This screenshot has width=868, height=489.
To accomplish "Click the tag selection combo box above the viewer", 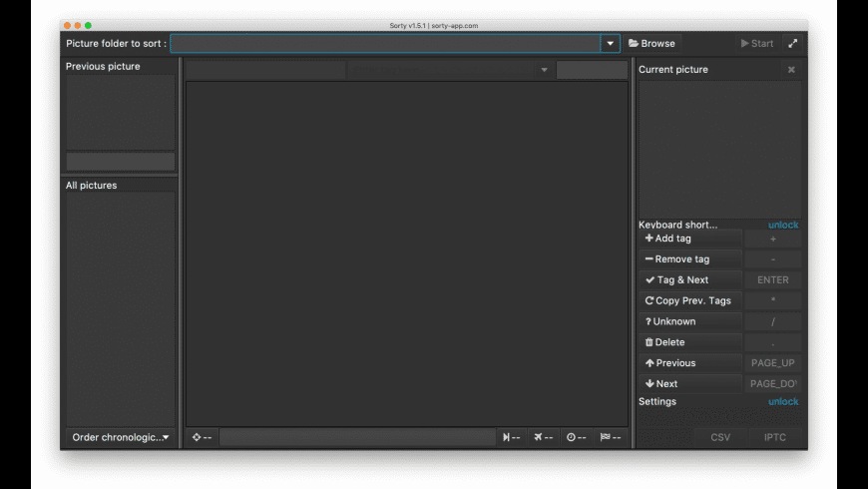I will (x=450, y=70).
